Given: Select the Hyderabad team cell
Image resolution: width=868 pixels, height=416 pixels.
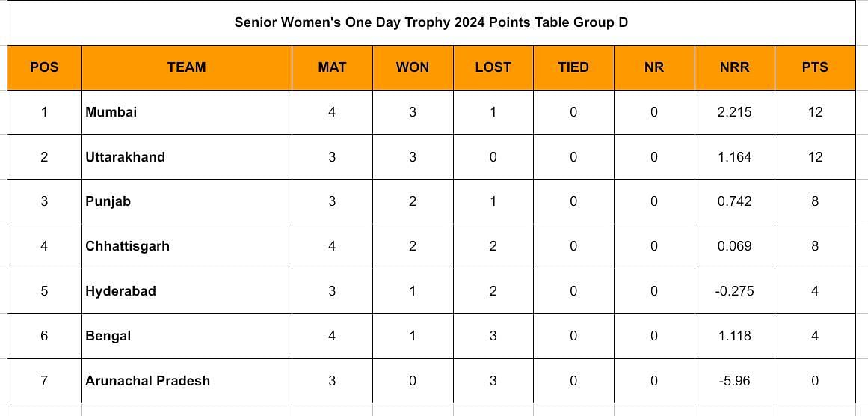Looking at the screenshot, I should coord(187,291).
